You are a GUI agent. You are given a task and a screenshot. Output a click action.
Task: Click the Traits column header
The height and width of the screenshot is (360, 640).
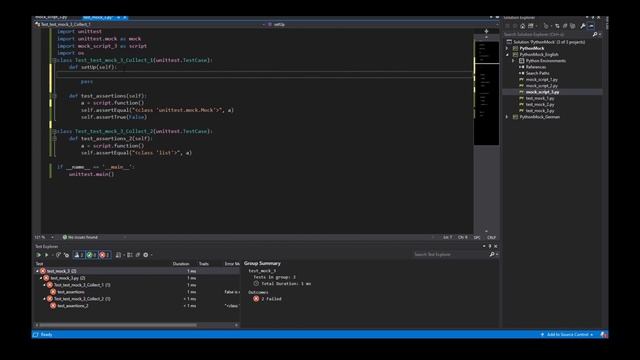pos(204,264)
